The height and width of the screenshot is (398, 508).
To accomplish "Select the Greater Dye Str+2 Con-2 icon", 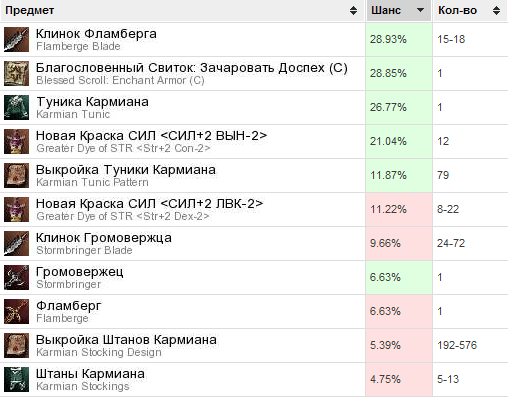I will point(16,142).
